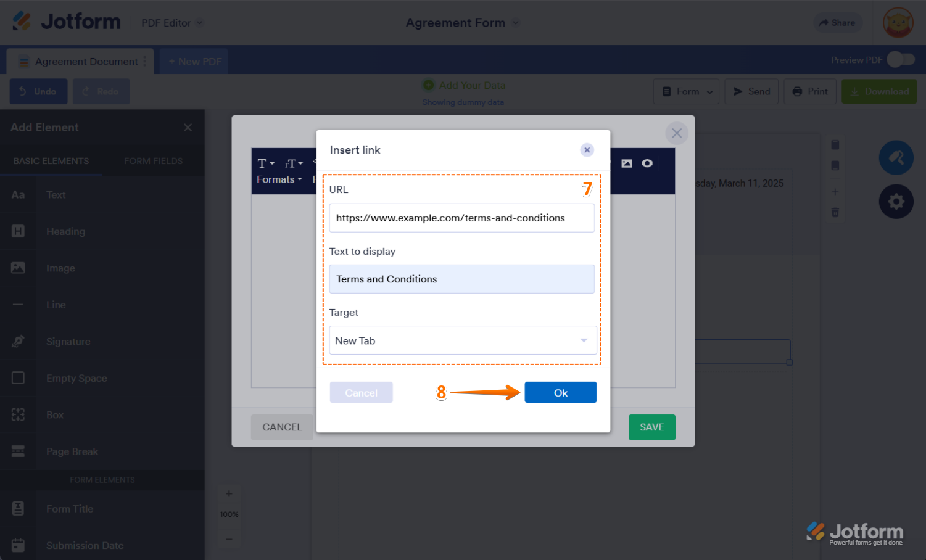926x560 pixels.
Task: Close the Insert link dialog with X
Action: point(587,150)
